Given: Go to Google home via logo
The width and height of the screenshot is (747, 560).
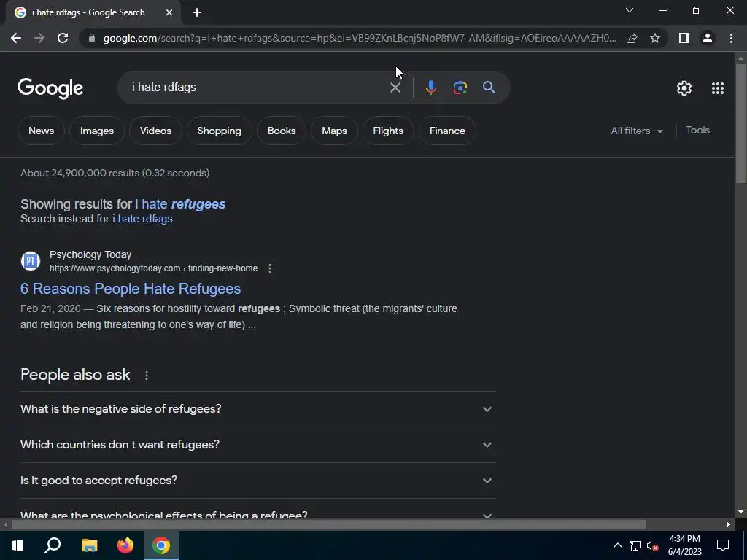Looking at the screenshot, I should [x=50, y=88].
